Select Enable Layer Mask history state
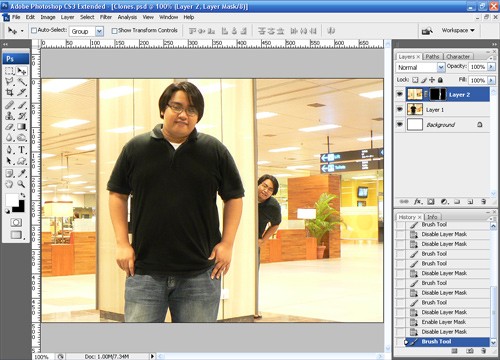 coord(443,322)
